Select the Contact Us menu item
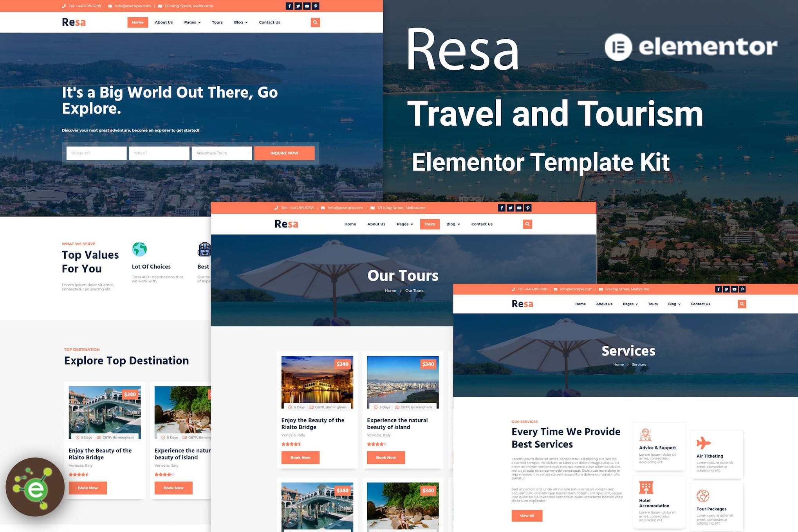The image size is (798, 532). [x=269, y=22]
